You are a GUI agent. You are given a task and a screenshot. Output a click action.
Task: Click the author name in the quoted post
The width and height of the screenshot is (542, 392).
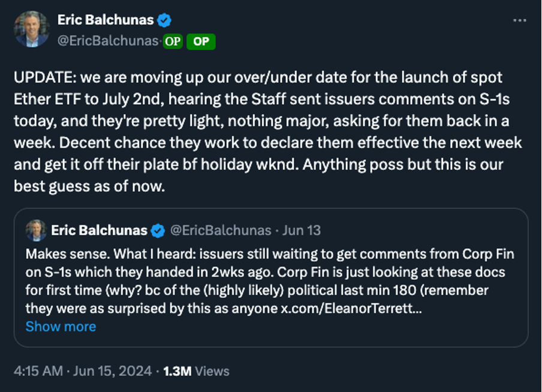[100, 231]
